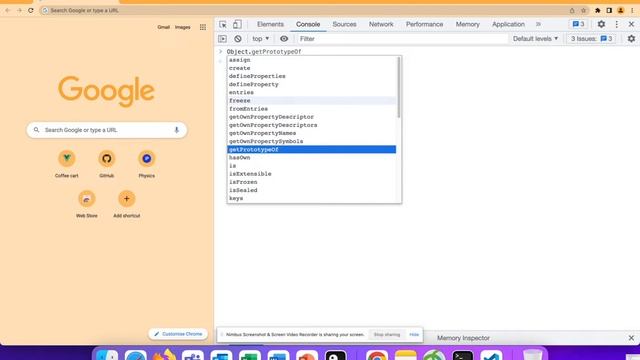Click the 3 Issues link in console toolbar
The height and width of the screenshot is (360, 640).
(591, 39)
